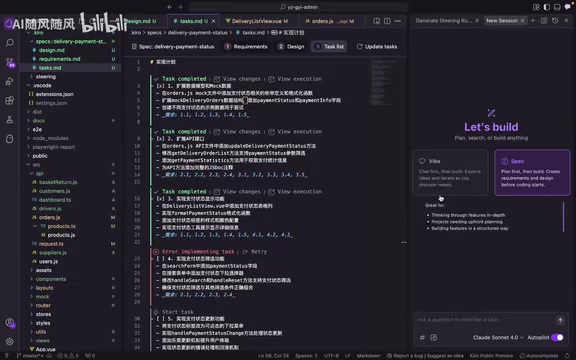The height and width of the screenshot is (360, 576).
Task: Send the chat message with arrow button
Action: coord(560,320)
